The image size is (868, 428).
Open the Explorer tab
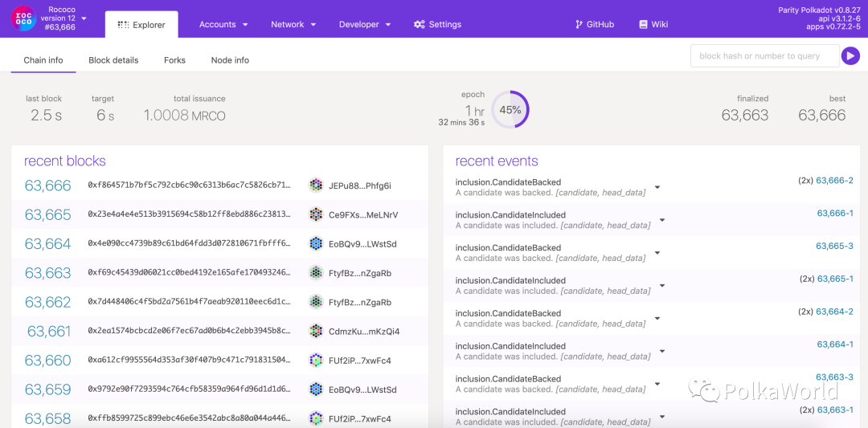(x=141, y=24)
